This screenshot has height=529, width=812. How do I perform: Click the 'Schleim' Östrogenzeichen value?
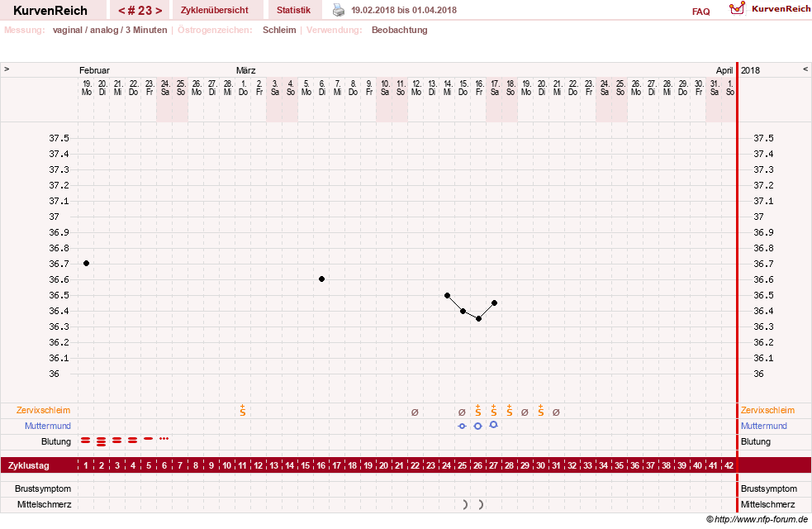[x=279, y=30]
